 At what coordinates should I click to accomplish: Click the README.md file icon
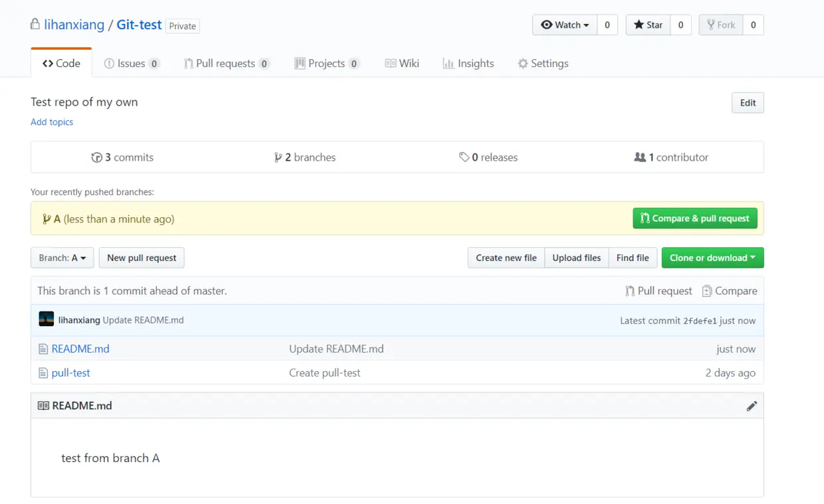[43, 349]
